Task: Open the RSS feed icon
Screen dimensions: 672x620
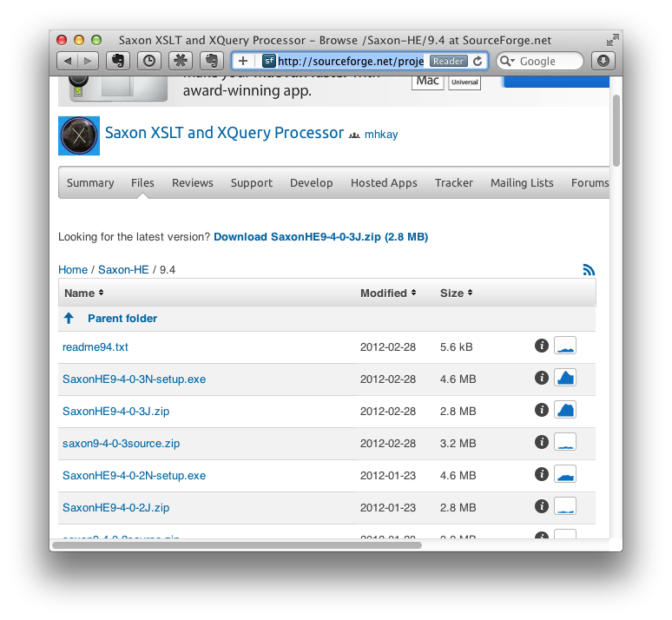Action: [x=589, y=270]
